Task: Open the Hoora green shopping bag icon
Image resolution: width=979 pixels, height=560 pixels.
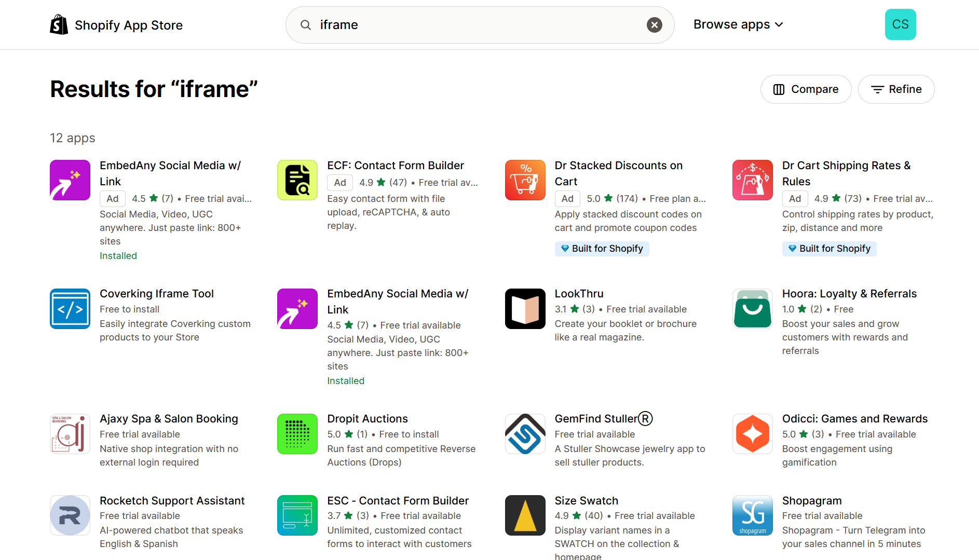Action: [752, 309]
